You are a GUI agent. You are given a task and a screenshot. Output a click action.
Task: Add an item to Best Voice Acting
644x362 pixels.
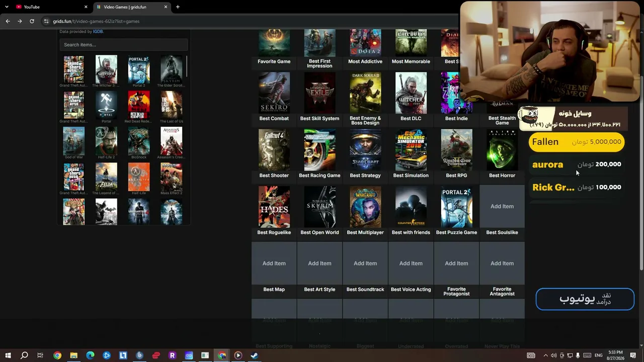click(x=411, y=263)
